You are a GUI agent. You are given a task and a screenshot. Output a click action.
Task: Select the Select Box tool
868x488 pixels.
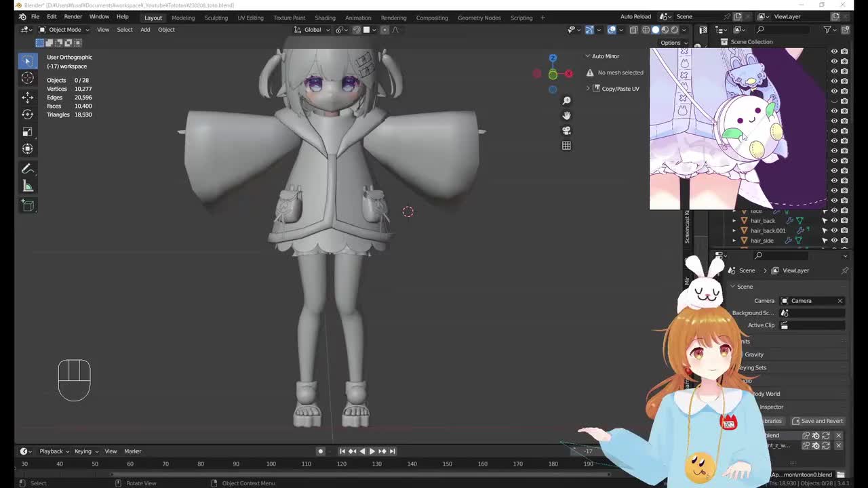(28, 61)
